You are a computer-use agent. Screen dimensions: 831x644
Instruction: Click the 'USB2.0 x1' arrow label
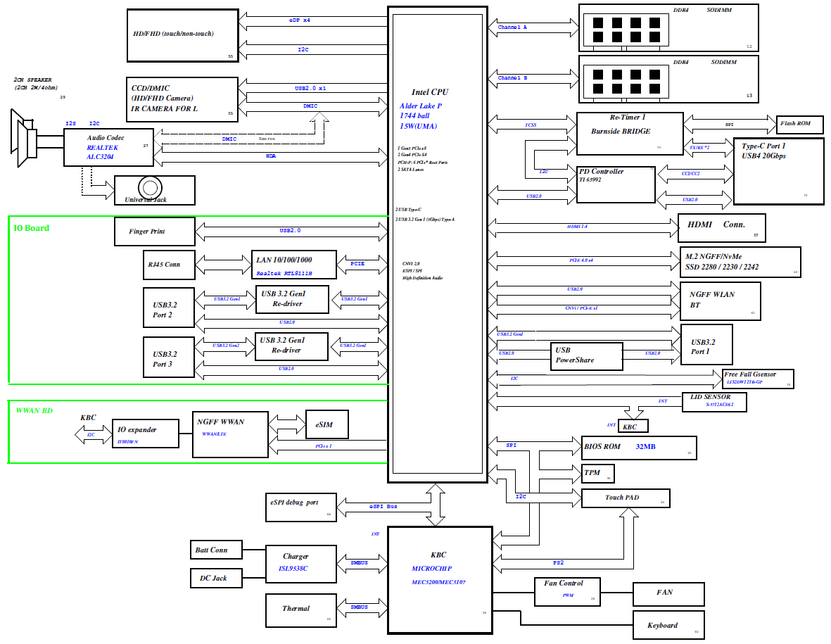point(310,88)
